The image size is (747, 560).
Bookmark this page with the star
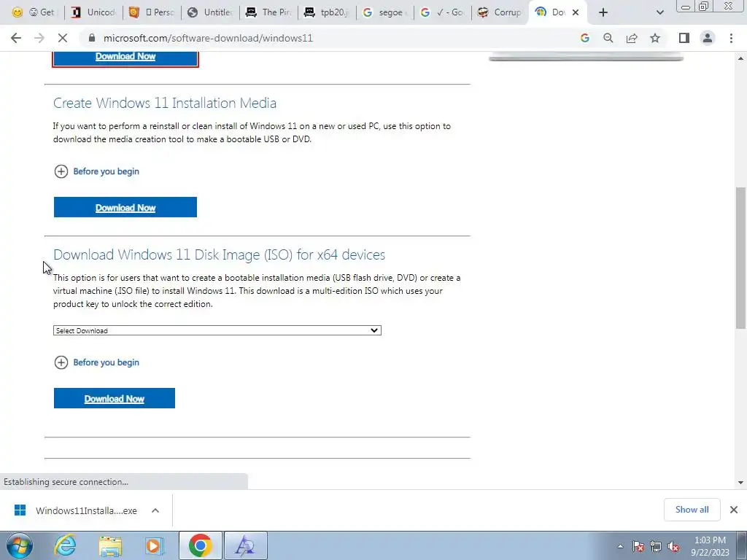[655, 38]
